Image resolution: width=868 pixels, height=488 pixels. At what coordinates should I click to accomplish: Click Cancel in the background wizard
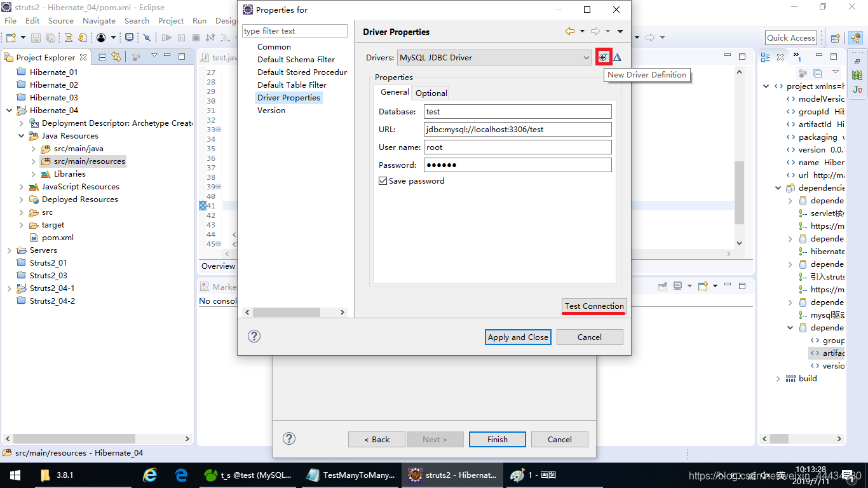(560, 439)
